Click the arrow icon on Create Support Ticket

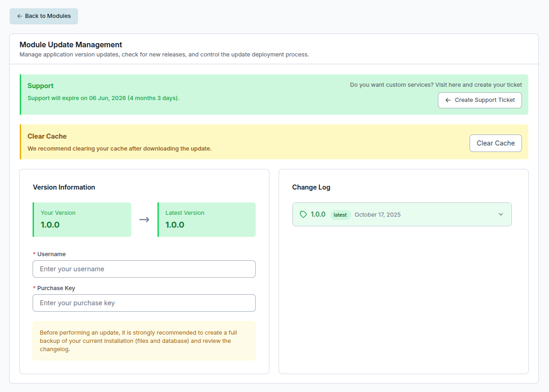coord(448,100)
